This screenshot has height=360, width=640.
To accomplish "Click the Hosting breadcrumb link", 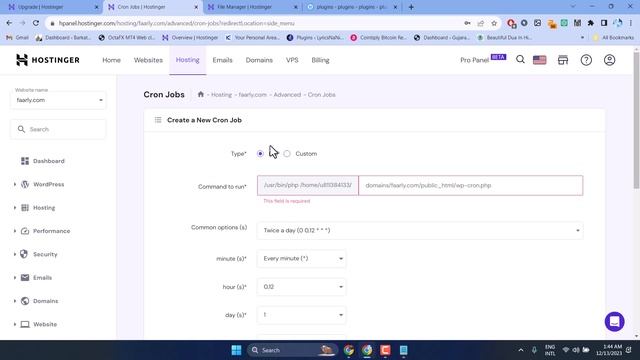I will pyautogui.click(x=221, y=95).
